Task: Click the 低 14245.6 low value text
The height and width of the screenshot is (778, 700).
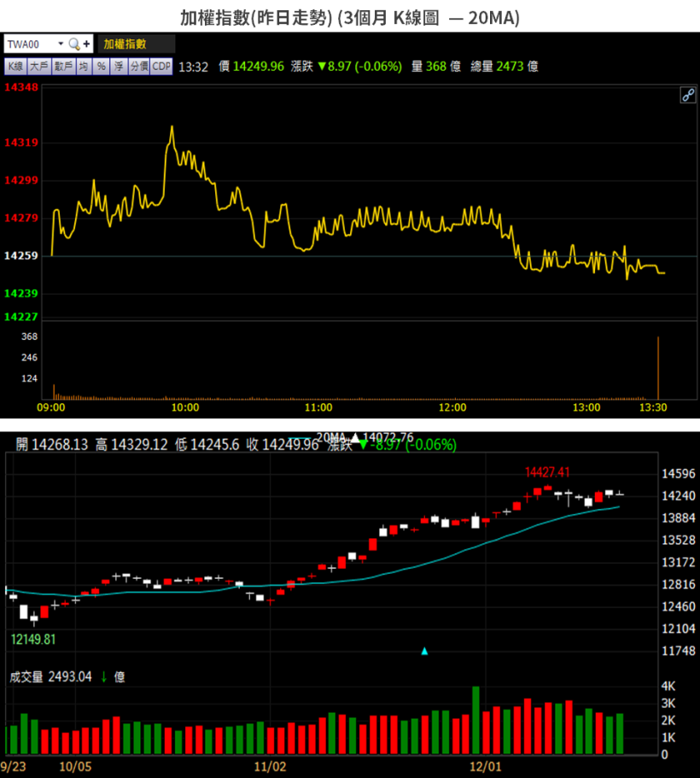Action: point(207,445)
